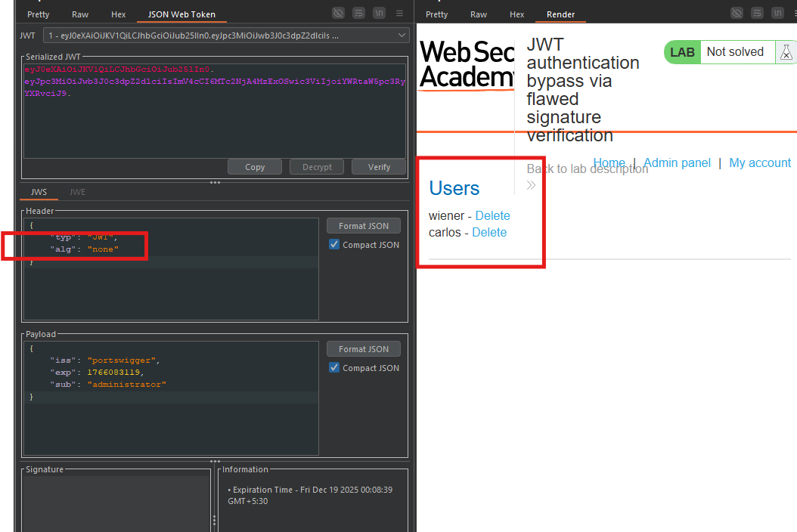The image size is (797, 532).
Task: Click Format JSON button in Payload section
Action: 364,349
